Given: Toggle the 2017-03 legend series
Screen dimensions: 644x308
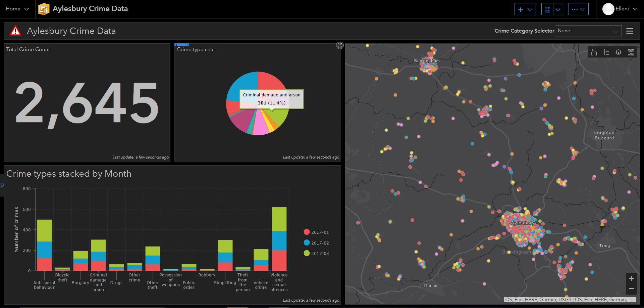Looking at the screenshot, I should (316, 253).
